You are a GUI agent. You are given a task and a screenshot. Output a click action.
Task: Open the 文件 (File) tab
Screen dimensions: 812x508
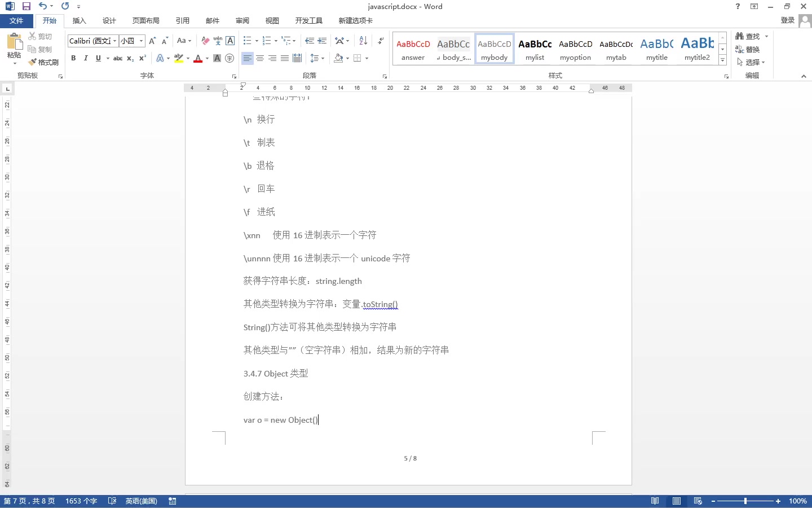[x=16, y=20]
